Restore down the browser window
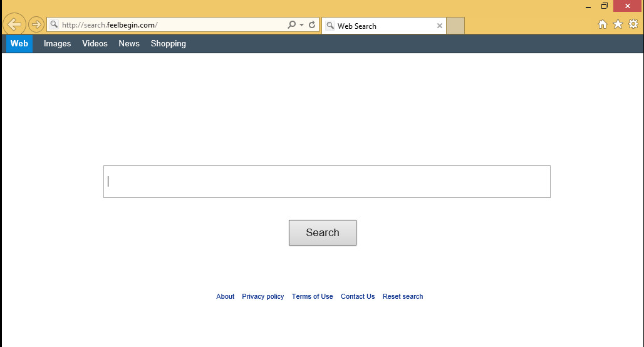 click(604, 6)
